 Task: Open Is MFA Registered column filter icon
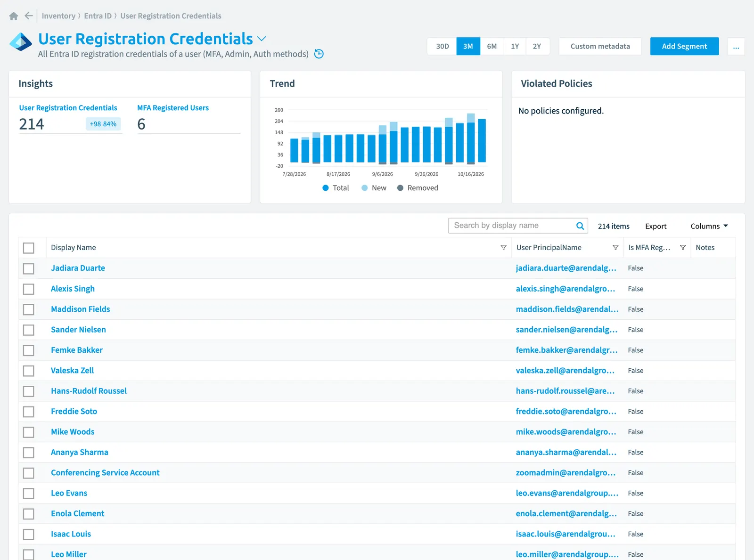point(683,248)
